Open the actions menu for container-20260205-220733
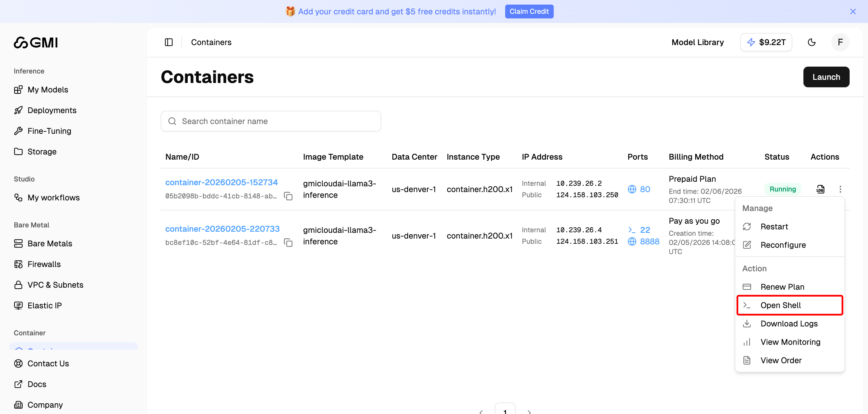 (x=841, y=236)
